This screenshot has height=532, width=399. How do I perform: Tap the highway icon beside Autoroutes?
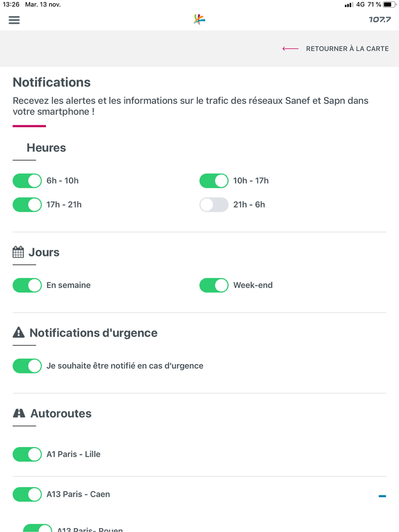pos(19,413)
